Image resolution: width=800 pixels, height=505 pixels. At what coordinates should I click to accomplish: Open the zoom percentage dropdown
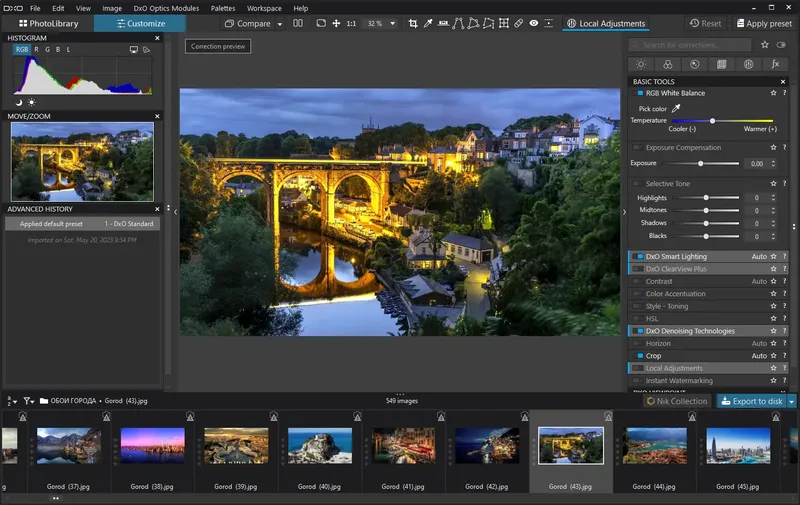point(391,23)
